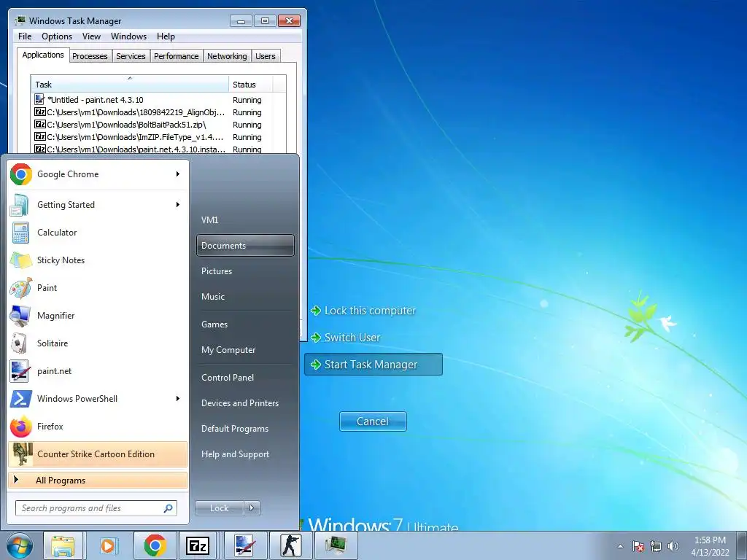Sort list by Task column header

point(130,85)
